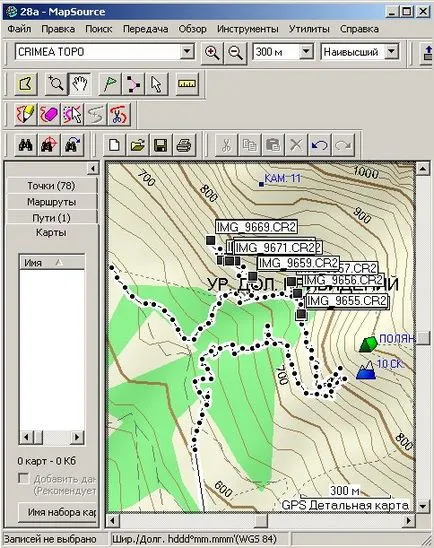The width and height of the screenshot is (434, 548).
Task: Save file with the floppy disk icon
Action: click(x=160, y=145)
